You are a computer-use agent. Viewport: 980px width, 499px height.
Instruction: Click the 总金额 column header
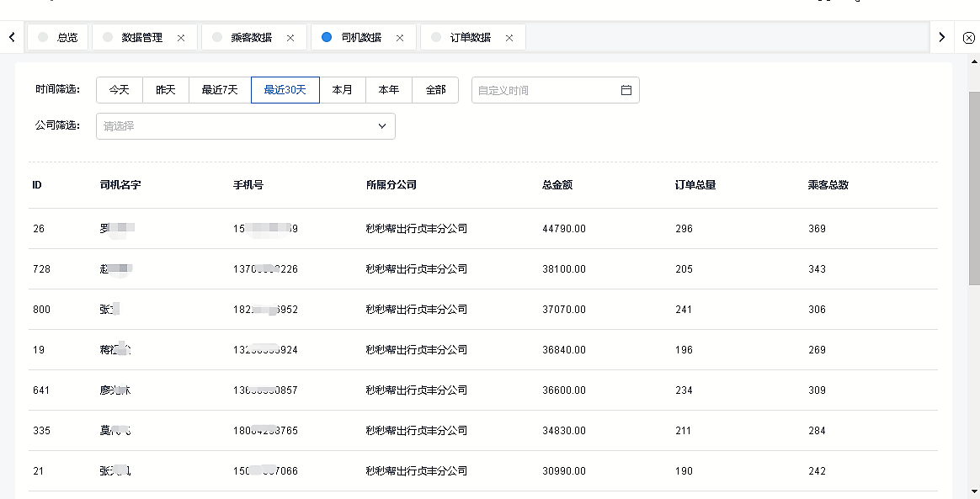pos(557,185)
